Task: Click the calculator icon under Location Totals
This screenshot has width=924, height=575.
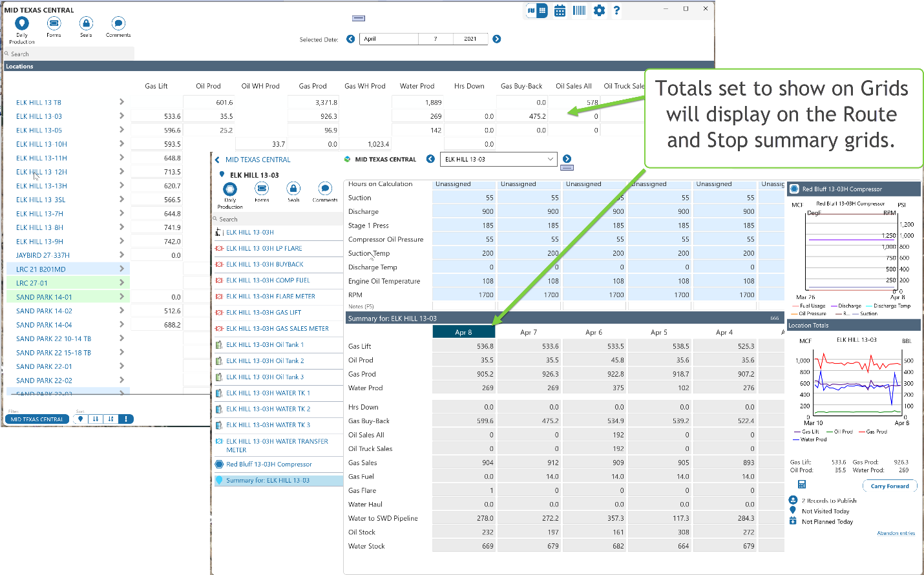Action: tap(801, 485)
